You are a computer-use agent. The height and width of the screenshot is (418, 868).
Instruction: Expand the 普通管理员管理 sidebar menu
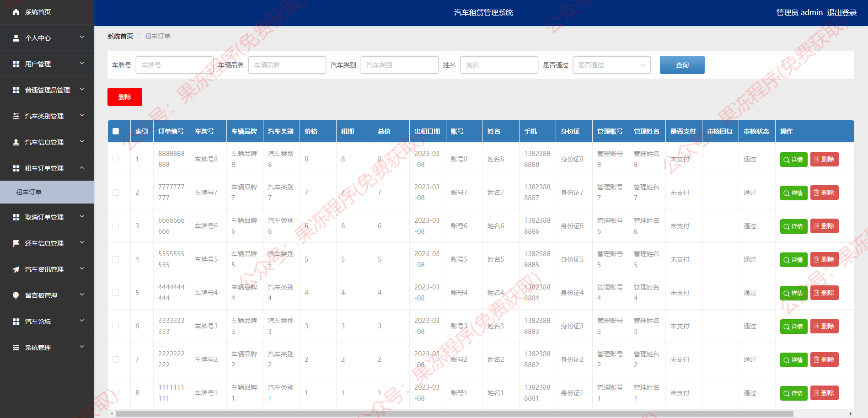pos(47,90)
